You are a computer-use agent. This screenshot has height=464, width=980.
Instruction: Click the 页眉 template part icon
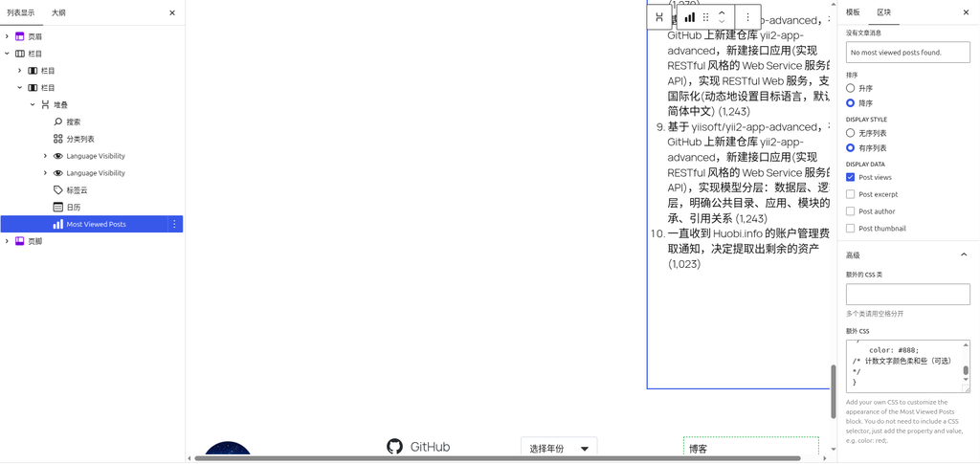tap(20, 37)
